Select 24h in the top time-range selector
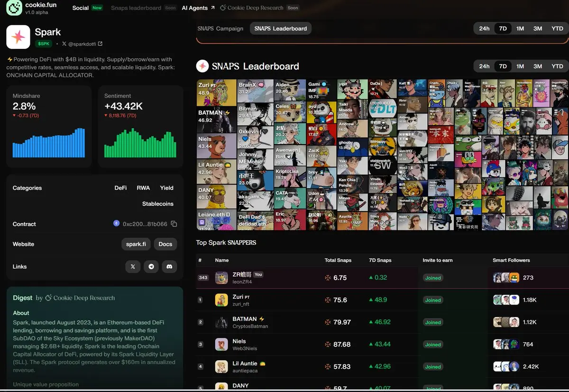Screen dimensions: 569x392 484,28
